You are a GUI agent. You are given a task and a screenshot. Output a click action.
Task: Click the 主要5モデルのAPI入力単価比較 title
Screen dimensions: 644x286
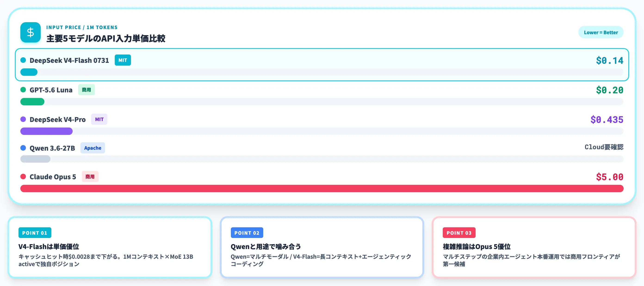[x=106, y=38]
